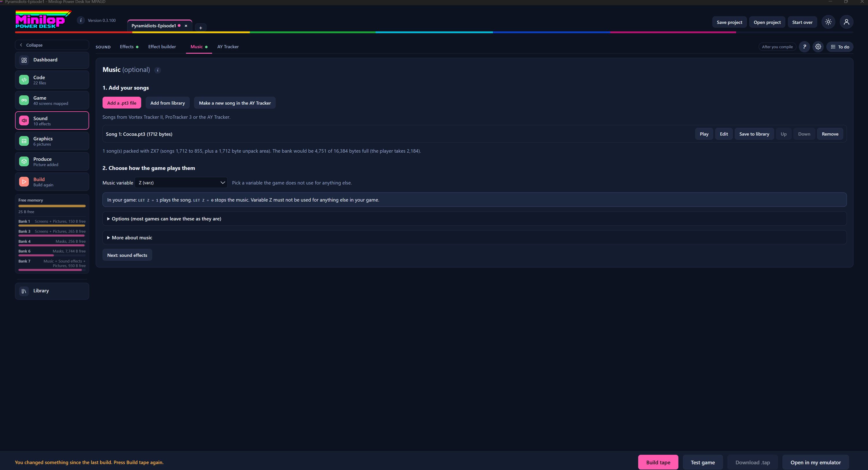This screenshot has height=470, width=868.
Task: Click the info icon beside Version 0.3.100
Action: click(x=80, y=20)
